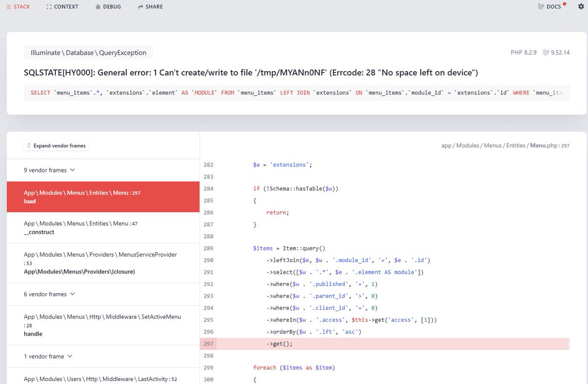Open the SHARE menu
The image size is (588, 384).
point(150,7)
